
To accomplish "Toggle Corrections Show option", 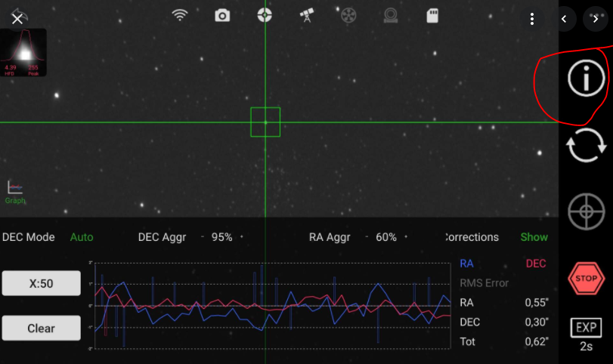I will (534, 237).
